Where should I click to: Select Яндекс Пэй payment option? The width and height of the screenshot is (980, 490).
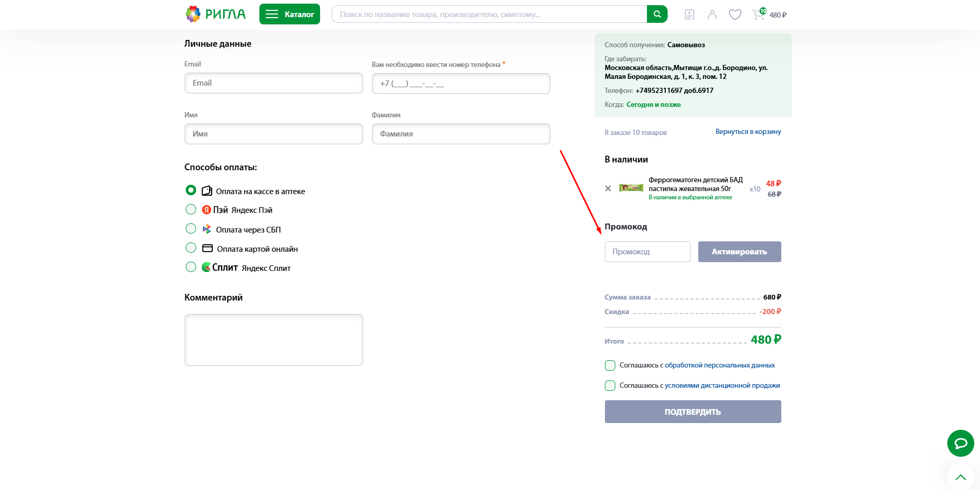coord(191,209)
